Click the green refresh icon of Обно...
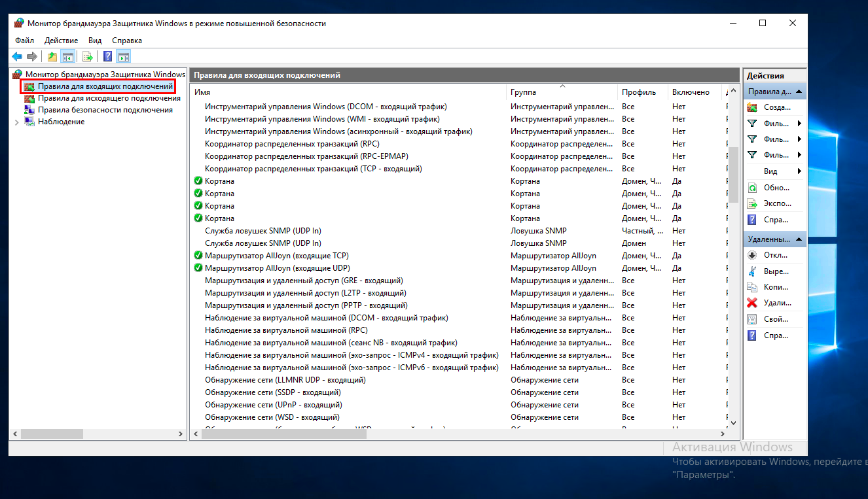Image resolution: width=868 pixels, height=499 pixels. point(752,187)
